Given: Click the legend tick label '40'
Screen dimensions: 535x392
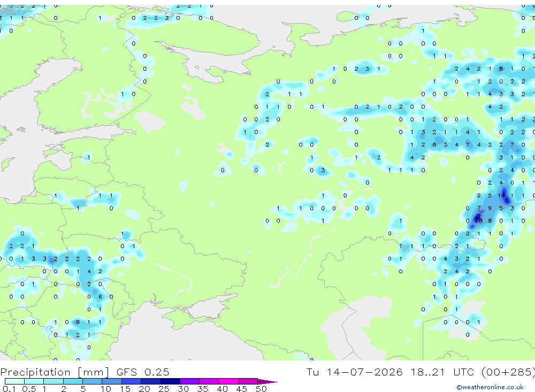Looking at the screenshot, I should (x=222, y=389).
